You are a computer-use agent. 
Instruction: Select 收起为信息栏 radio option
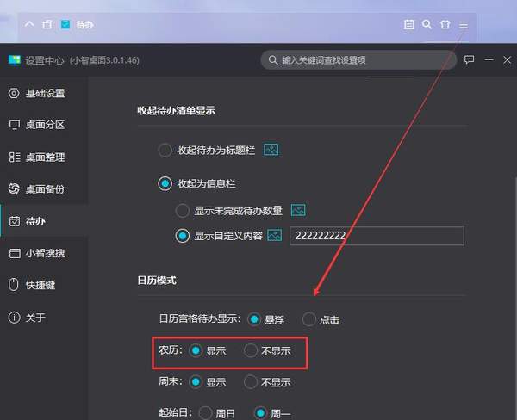click(x=165, y=183)
